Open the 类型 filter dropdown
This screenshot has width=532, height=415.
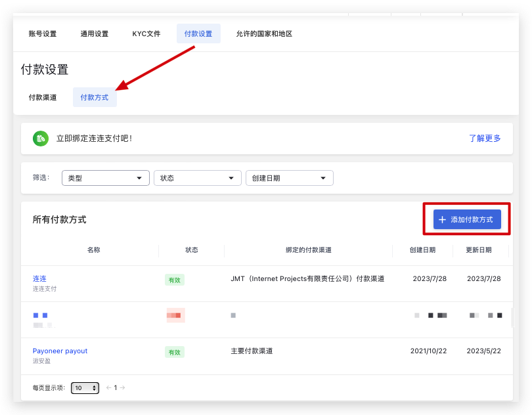tap(105, 177)
